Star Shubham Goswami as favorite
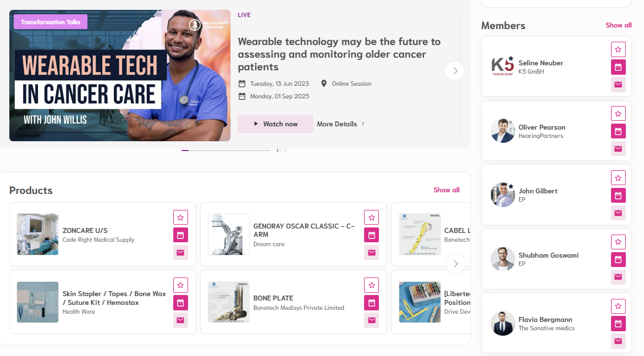644x356 pixels. pyautogui.click(x=618, y=242)
